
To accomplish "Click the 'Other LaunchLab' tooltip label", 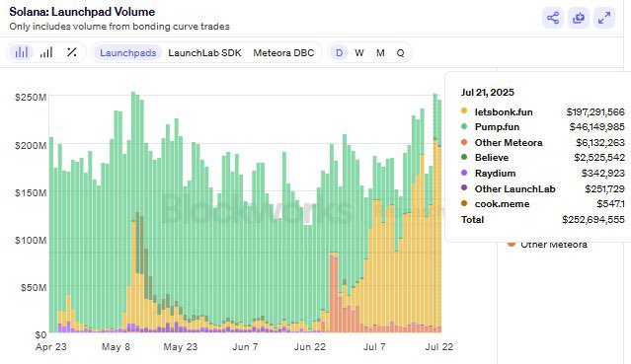I will (515, 189).
